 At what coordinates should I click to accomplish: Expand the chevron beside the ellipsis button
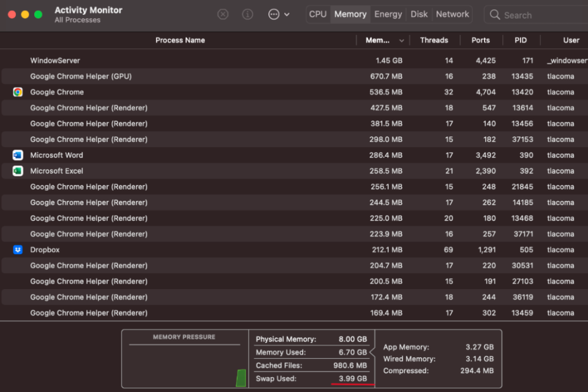click(287, 15)
